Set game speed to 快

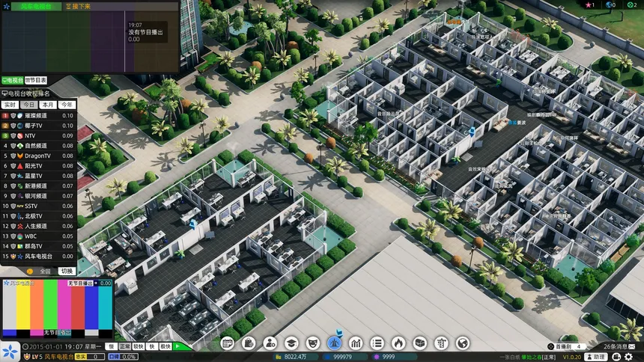pos(151,347)
